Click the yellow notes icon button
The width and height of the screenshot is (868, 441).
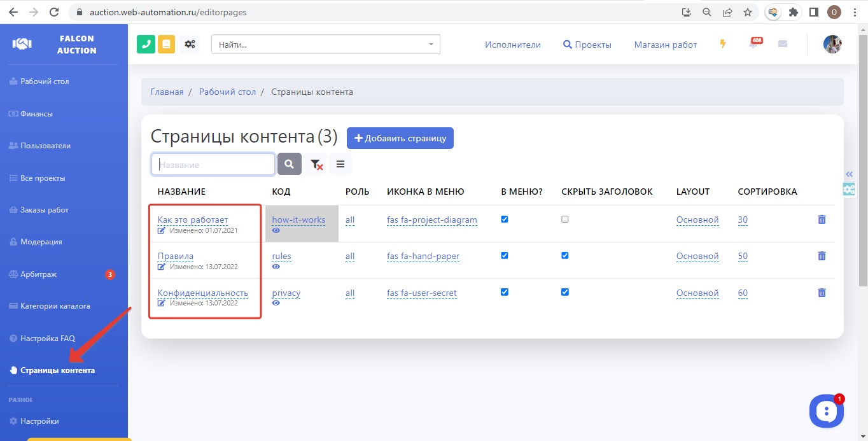(166, 45)
